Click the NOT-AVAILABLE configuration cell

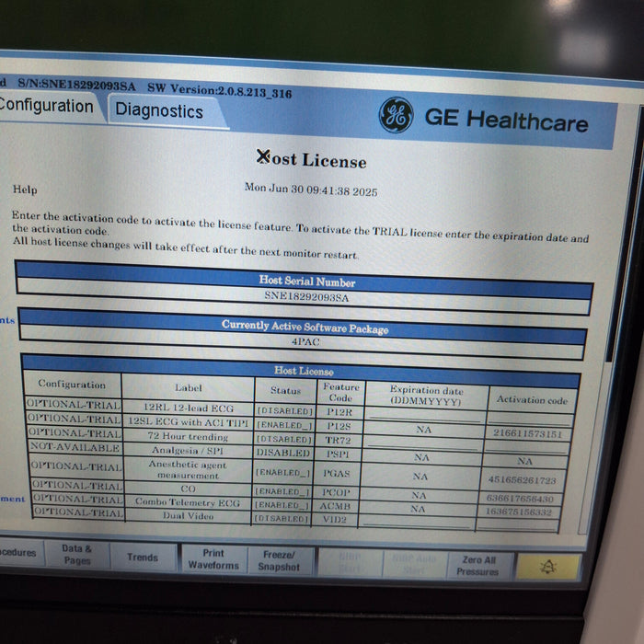75,447
